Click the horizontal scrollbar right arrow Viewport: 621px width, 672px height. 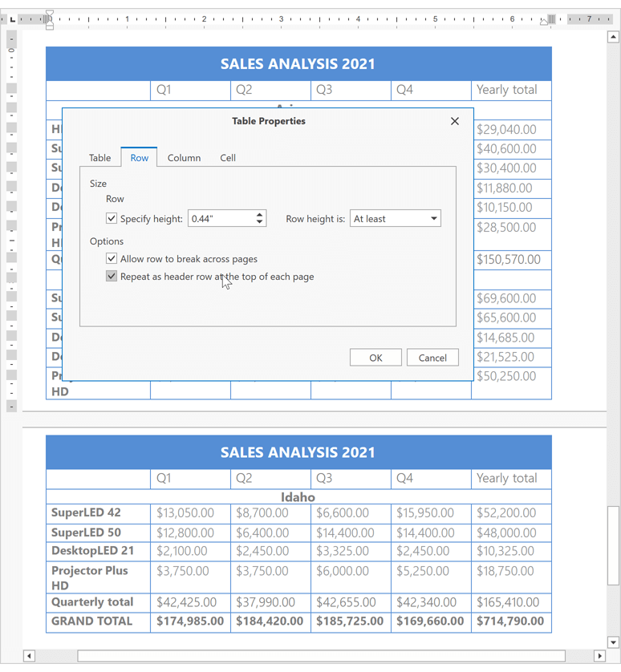pos(599,656)
